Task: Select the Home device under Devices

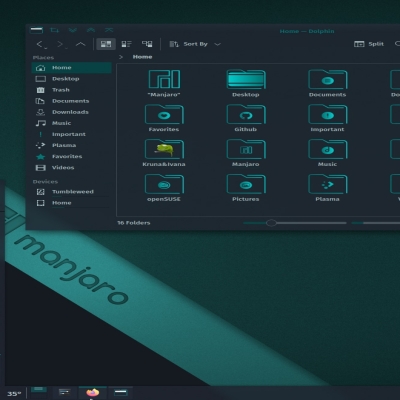Action: pyautogui.click(x=72, y=203)
